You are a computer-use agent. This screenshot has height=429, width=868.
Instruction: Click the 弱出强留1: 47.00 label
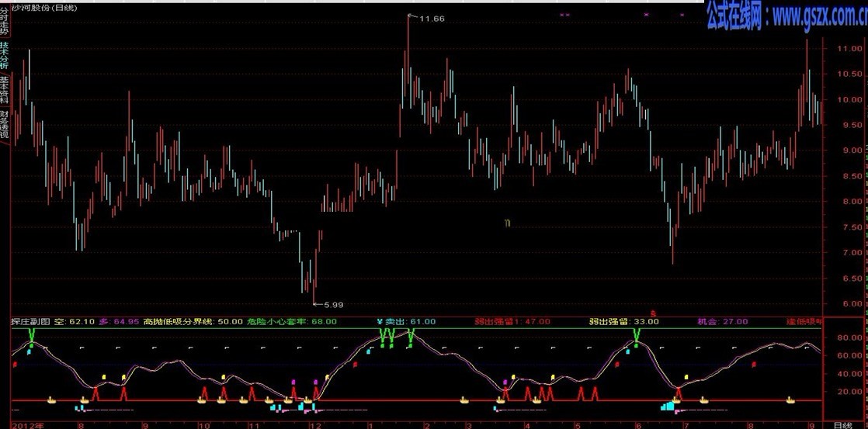(x=512, y=321)
